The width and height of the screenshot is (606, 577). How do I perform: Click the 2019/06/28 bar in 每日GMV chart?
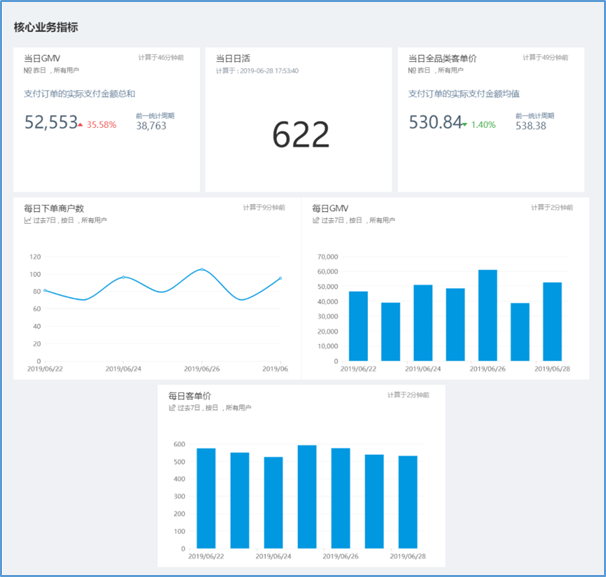(552, 322)
